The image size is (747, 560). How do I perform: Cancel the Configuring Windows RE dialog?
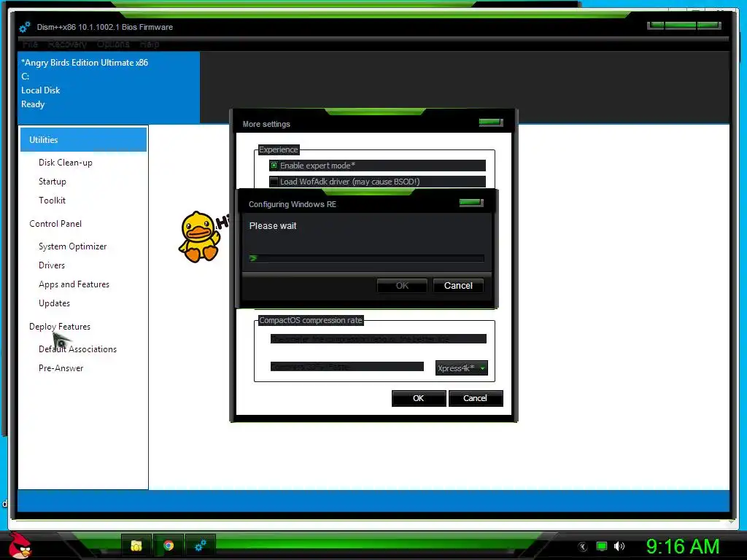click(458, 286)
